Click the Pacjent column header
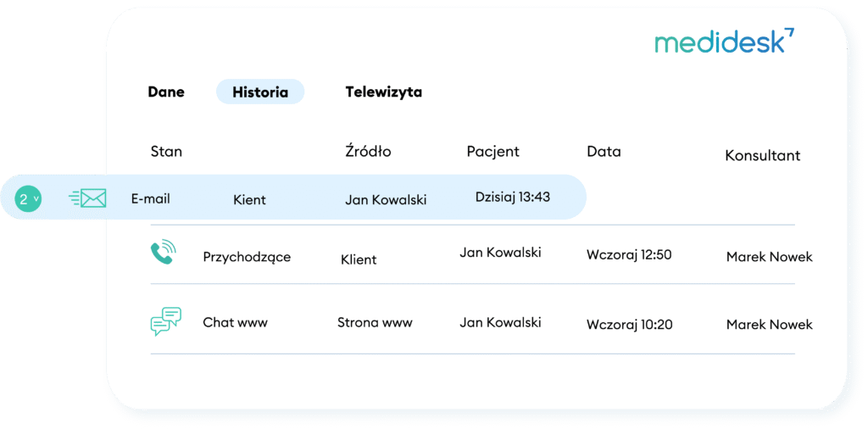This screenshot has width=868, height=429. [492, 151]
